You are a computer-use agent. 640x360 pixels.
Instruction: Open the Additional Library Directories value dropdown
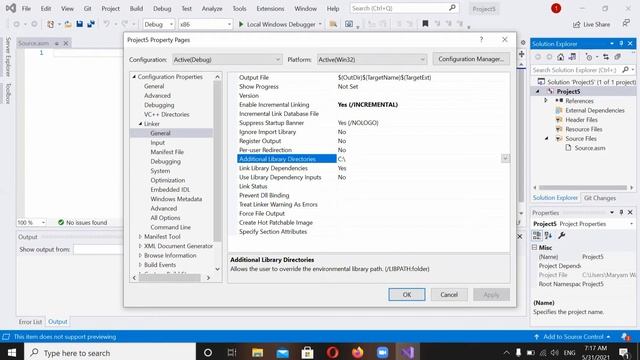click(505, 158)
